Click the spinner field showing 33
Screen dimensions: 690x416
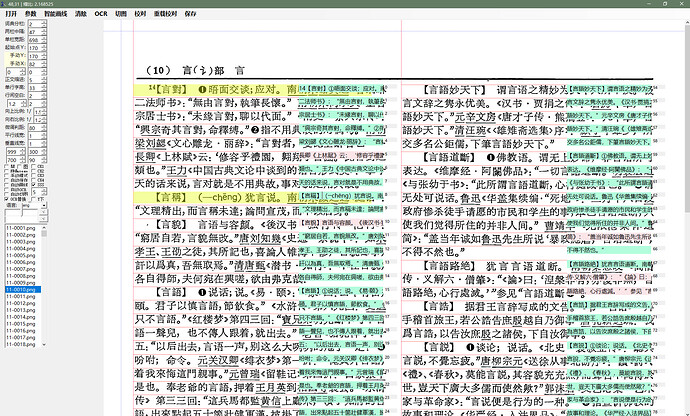coord(37,88)
